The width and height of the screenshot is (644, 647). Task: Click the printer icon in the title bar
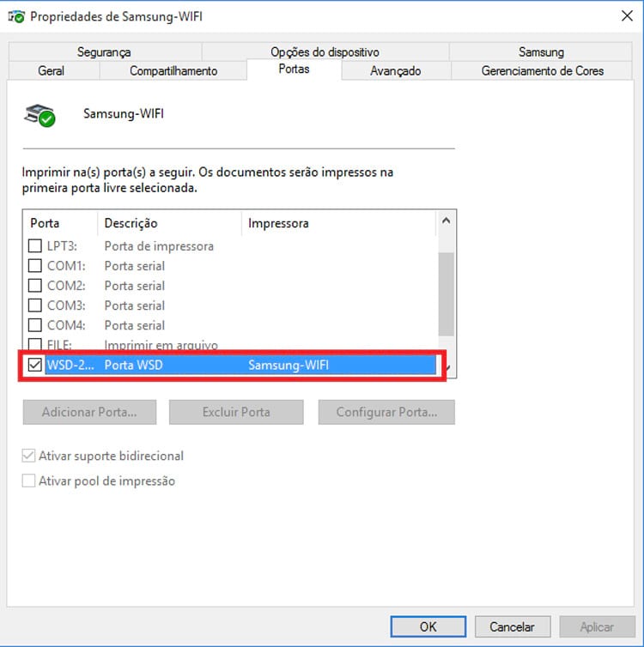[15, 16]
